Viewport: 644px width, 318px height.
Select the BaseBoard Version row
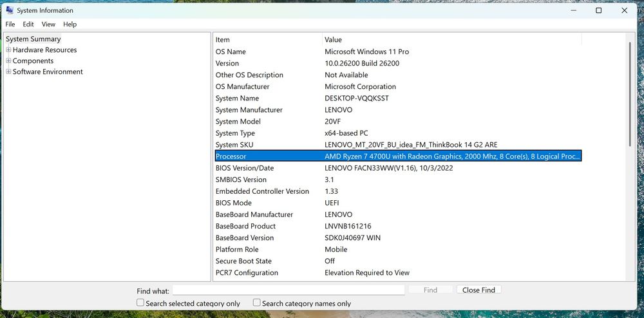pos(398,238)
